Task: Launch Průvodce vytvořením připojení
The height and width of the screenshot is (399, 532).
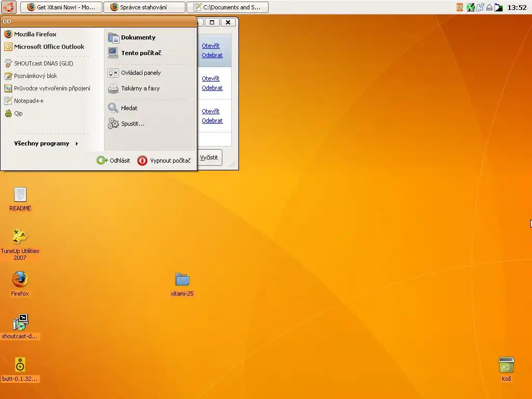Action: [47, 88]
